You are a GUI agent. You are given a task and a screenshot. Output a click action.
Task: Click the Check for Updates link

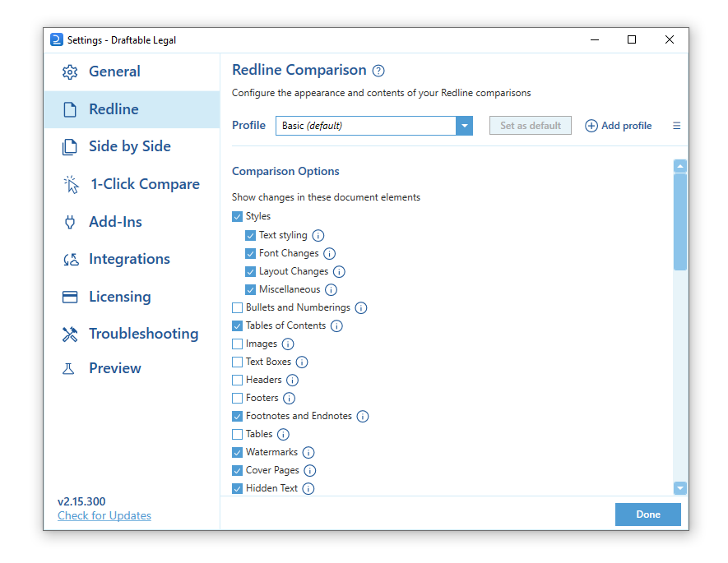104,515
